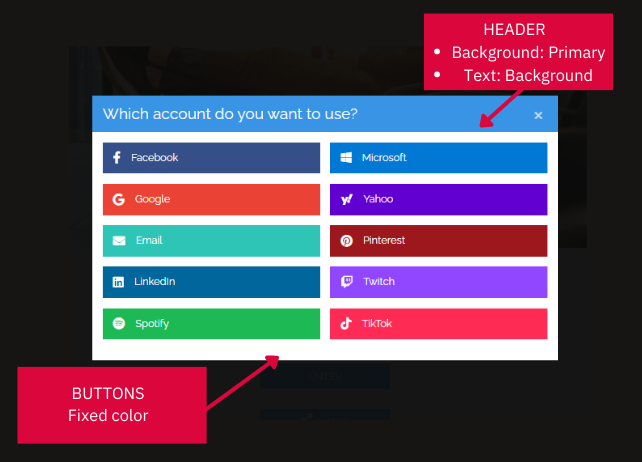Click the Twitch logo icon
Screen dimensions: 642x462
[346, 282]
